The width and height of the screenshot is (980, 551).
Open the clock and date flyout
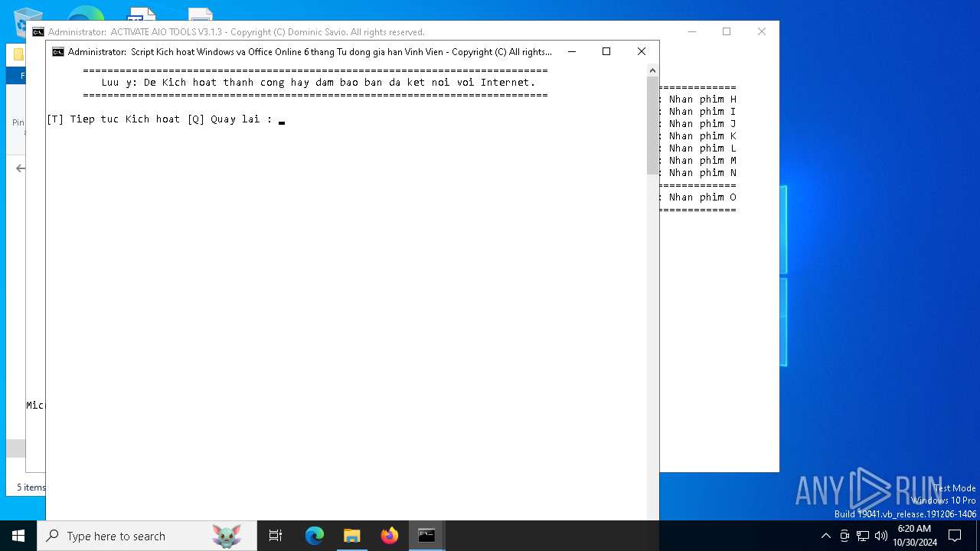point(914,536)
